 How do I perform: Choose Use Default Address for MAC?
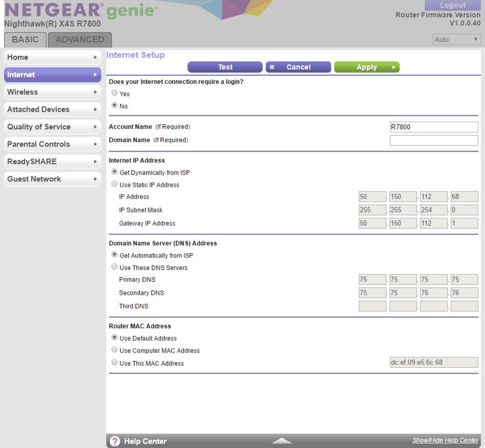pyautogui.click(x=114, y=338)
